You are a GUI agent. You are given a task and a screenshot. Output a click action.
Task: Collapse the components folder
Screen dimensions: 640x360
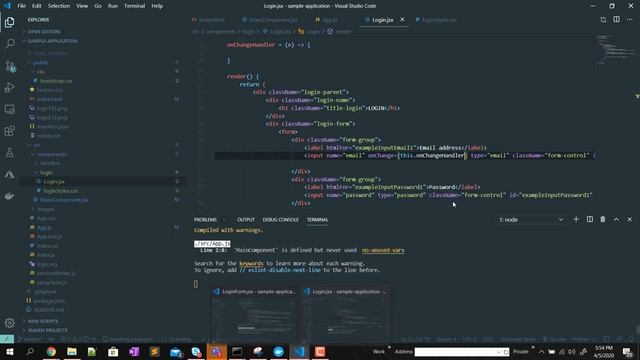coord(52,154)
